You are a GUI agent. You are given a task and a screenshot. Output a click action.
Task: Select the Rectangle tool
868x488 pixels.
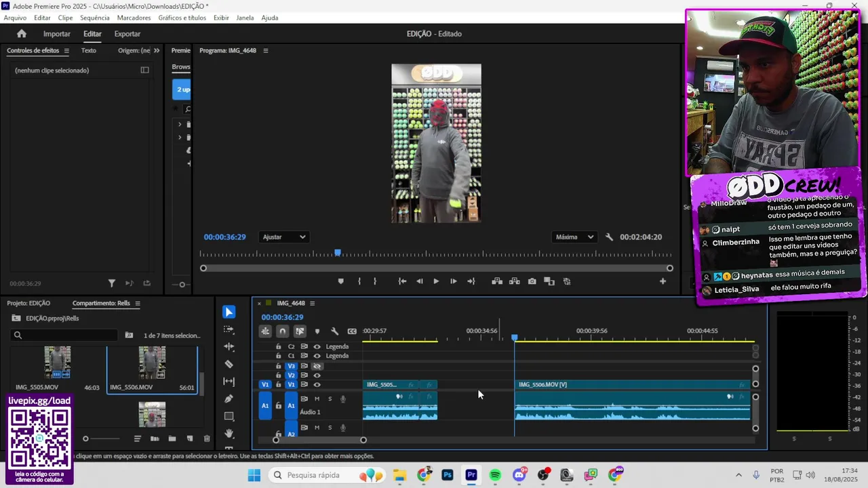(x=229, y=416)
